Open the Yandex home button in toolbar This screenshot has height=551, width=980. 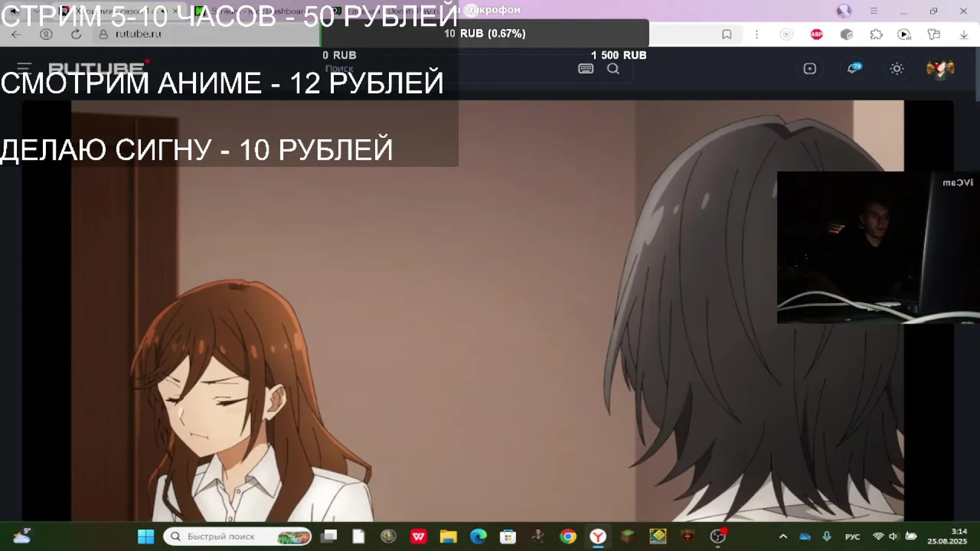tap(46, 34)
